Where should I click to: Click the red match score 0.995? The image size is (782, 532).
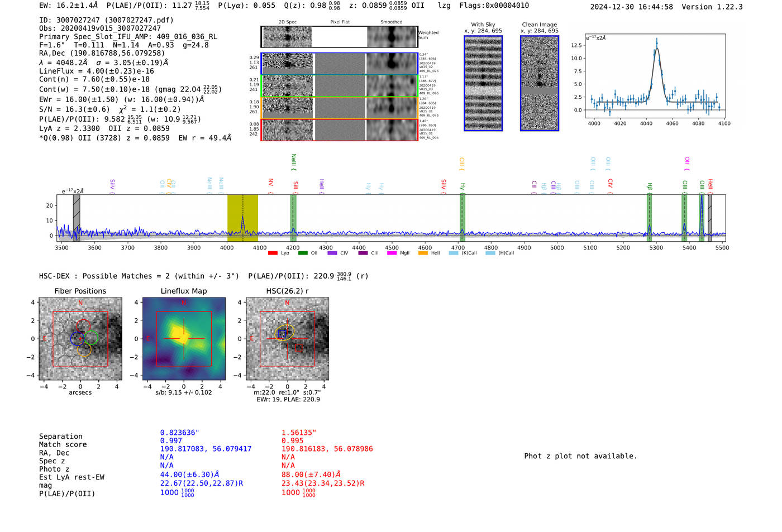click(x=292, y=440)
